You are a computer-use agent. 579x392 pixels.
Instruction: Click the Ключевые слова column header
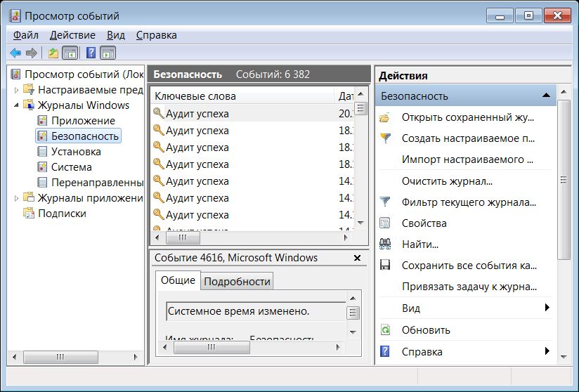[242, 96]
